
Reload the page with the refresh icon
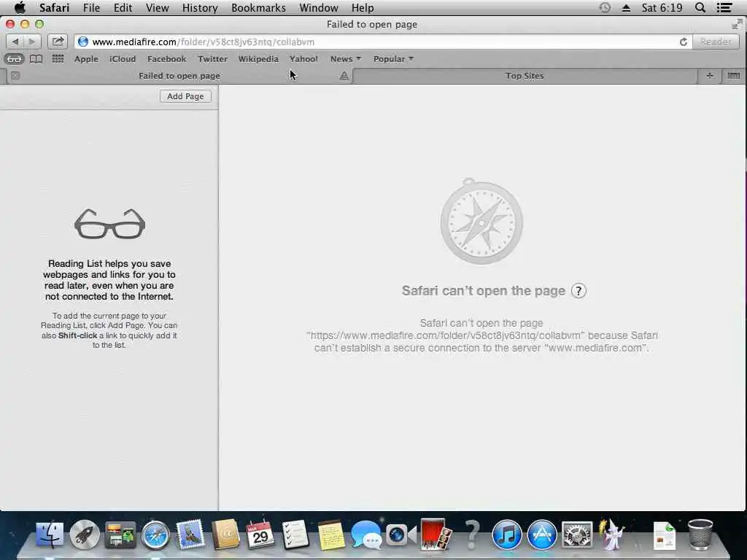pyautogui.click(x=683, y=42)
